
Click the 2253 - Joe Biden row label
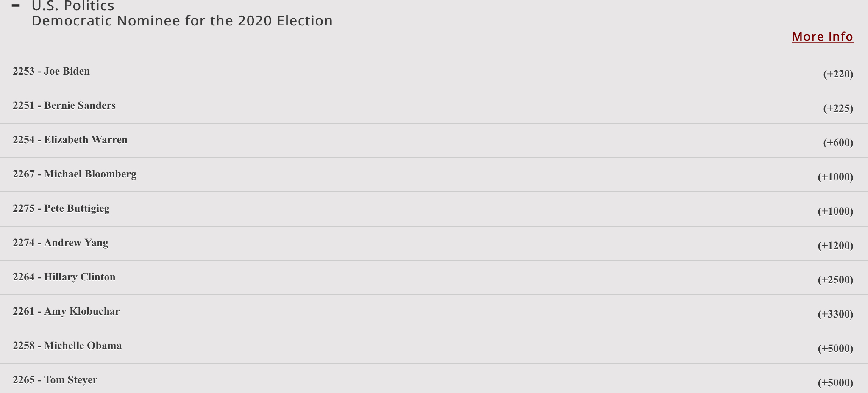51,71
